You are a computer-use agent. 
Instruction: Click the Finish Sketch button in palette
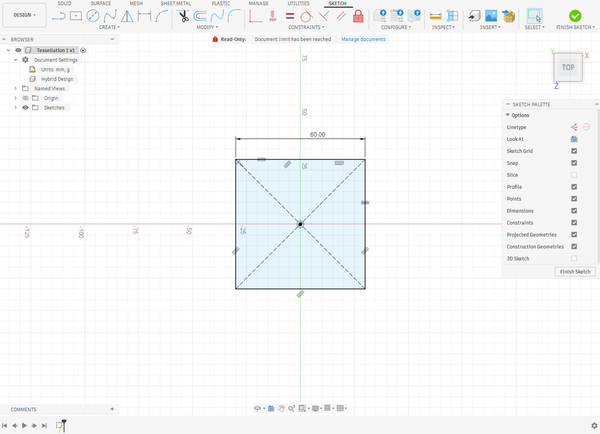click(575, 271)
